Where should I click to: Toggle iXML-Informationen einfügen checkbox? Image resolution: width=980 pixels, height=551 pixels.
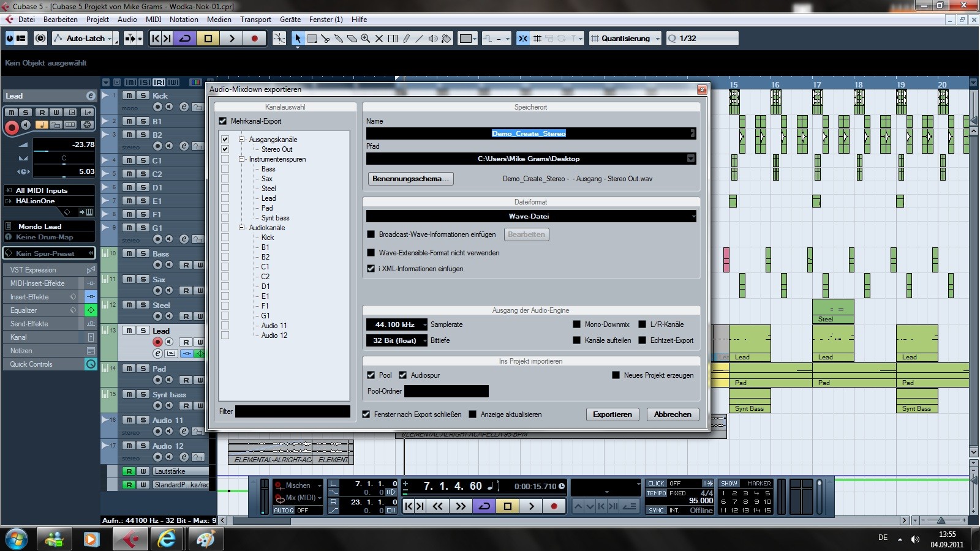371,269
